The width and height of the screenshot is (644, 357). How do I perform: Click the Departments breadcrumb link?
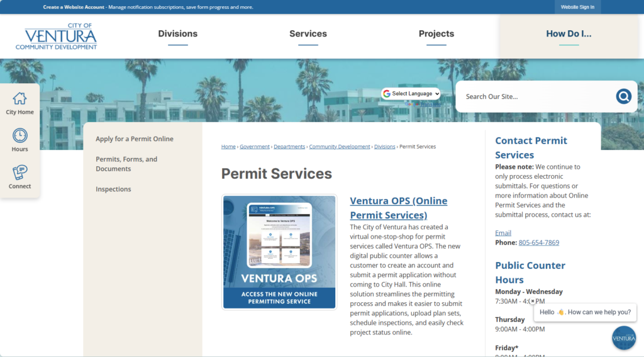click(289, 147)
